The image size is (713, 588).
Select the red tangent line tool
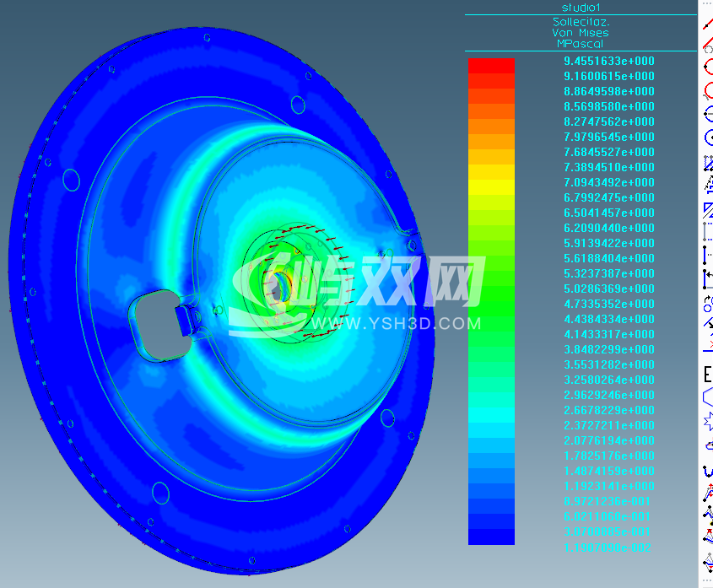tap(708, 45)
